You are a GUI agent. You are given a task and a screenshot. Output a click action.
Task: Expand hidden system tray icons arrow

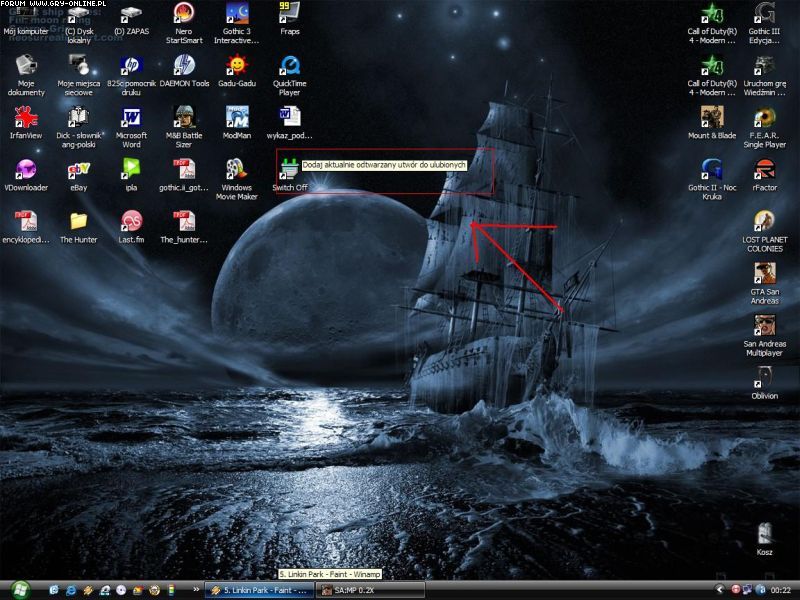[719, 590]
